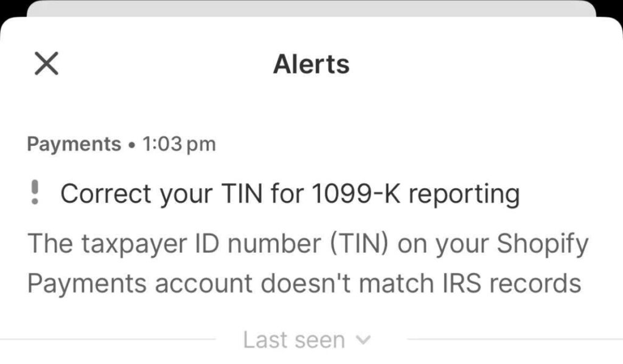The height and width of the screenshot is (364, 623).
Task: Expand the Last seen chevron
Action: click(x=363, y=340)
